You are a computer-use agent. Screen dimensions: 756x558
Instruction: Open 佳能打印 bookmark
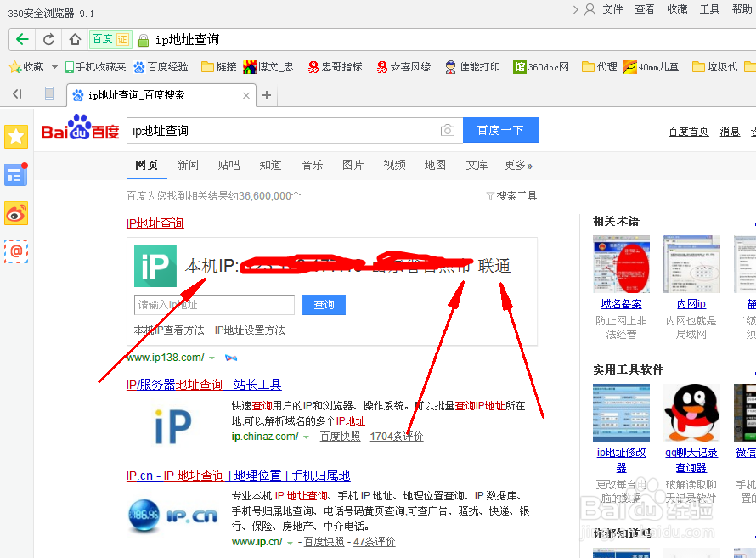pyautogui.click(x=472, y=67)
